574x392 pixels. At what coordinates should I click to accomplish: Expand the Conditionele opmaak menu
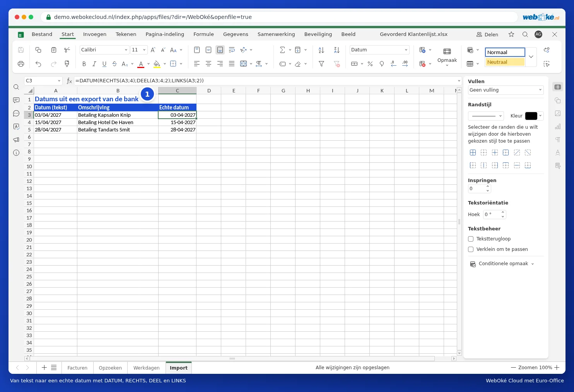(502, 264)
